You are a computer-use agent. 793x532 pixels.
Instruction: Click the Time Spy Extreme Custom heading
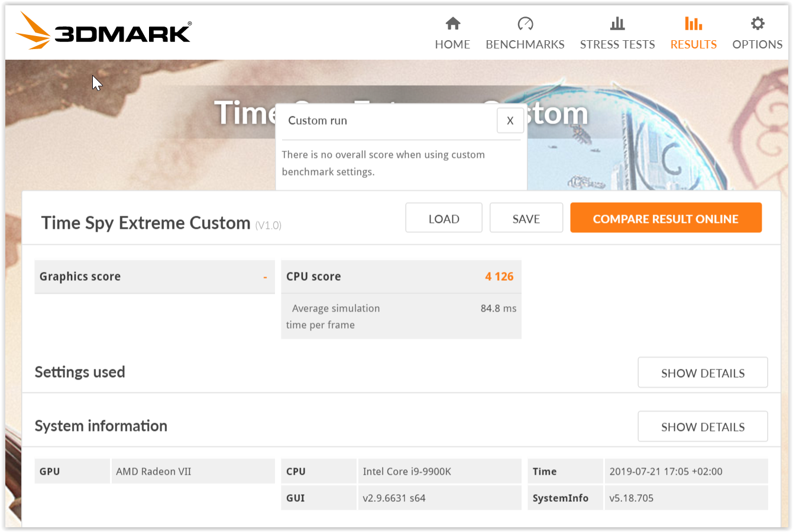[x=145, y=223]
